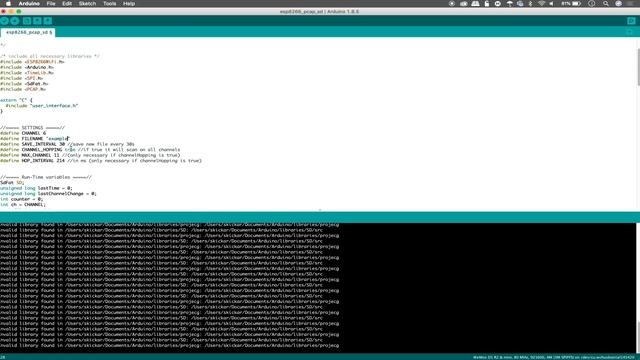The image size is (640, 360).
Task: Open the Sketch menu
Action: [87, 4]
